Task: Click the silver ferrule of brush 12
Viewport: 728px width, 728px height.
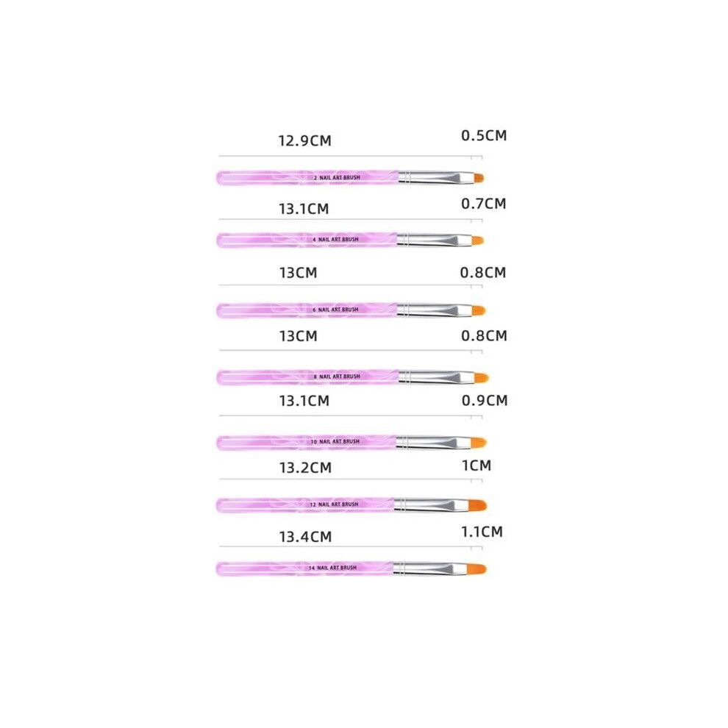Action: [430, 504]
